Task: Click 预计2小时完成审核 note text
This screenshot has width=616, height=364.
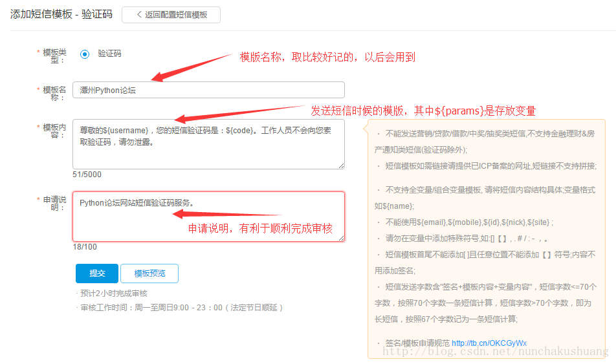Action: coord(114,294)
